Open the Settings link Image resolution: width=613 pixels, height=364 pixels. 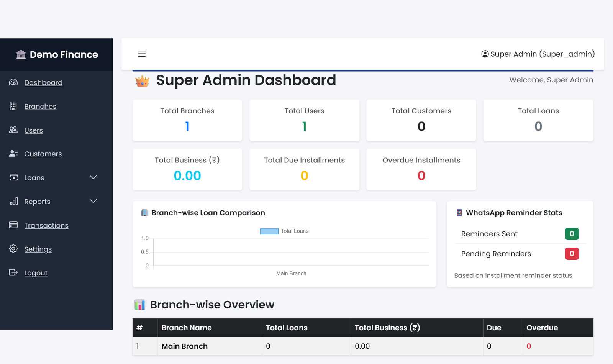pyautogui.click(x=38, y=249)
